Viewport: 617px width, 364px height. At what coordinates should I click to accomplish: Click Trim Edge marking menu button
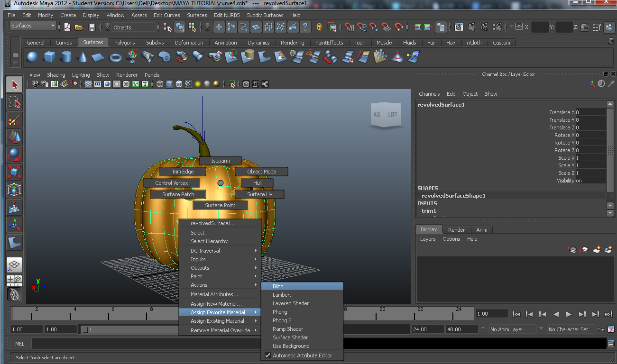tap(183, 172)
